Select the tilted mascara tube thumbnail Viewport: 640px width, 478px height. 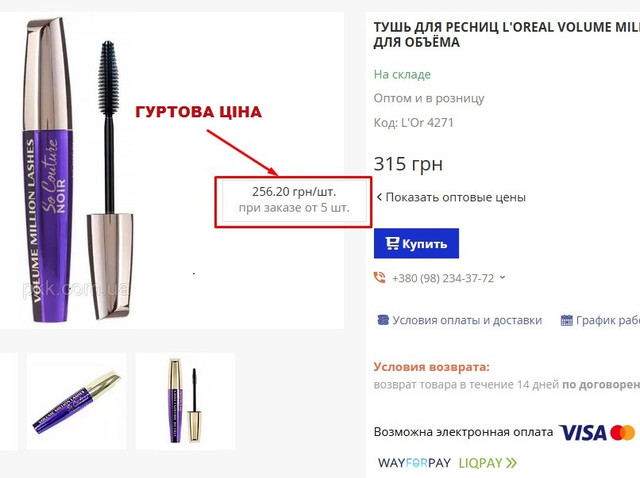coord(76,401)
